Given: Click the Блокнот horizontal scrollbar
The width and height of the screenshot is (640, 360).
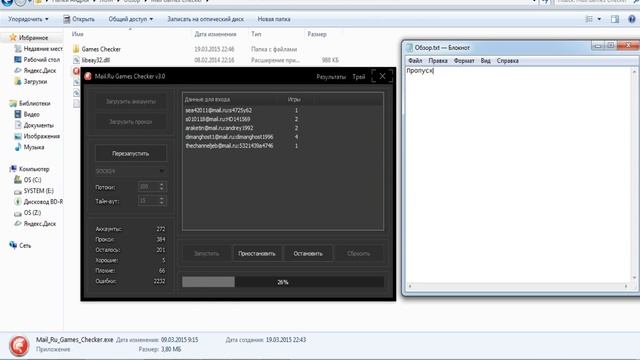Looking at the screenshot, I should 518,286.
